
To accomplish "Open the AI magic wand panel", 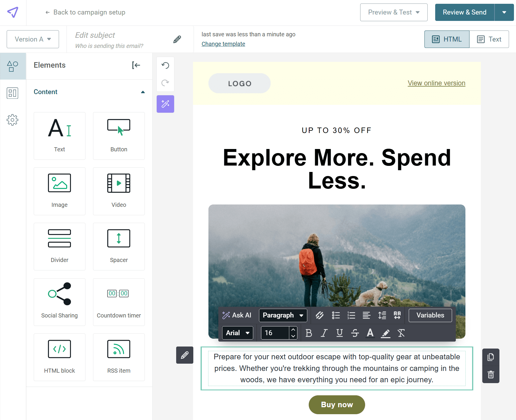I will click(x=165, y=104).
